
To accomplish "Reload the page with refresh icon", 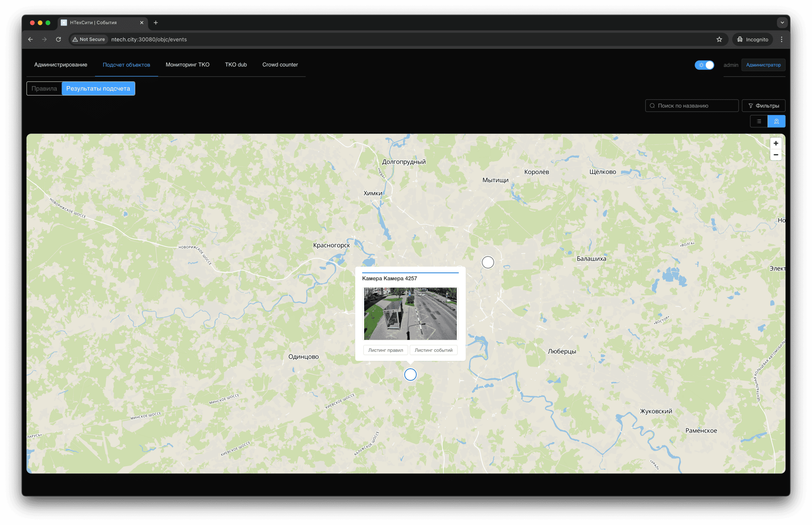I will [58, 39].
